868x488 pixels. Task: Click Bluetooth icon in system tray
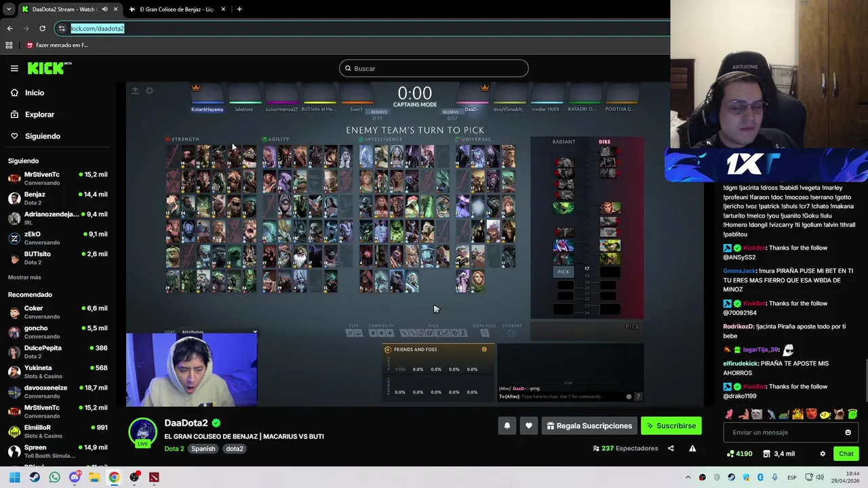click(x=760, y=477)
